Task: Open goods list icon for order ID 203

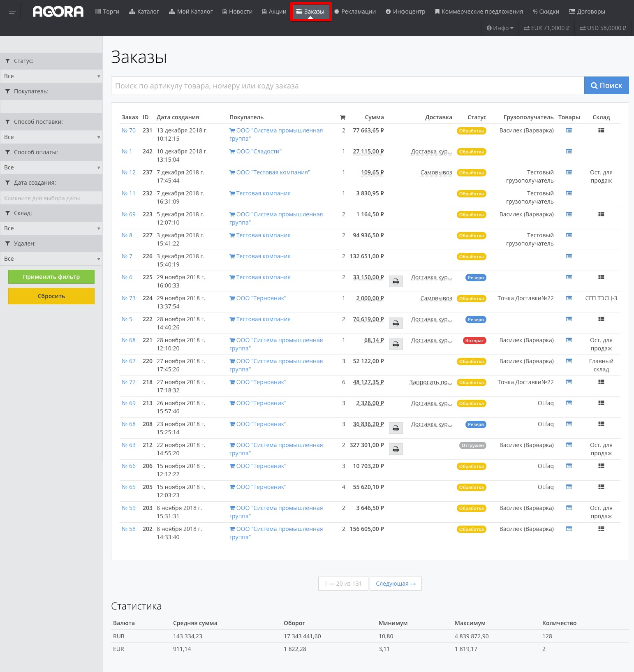Action: tap(569, 508)
